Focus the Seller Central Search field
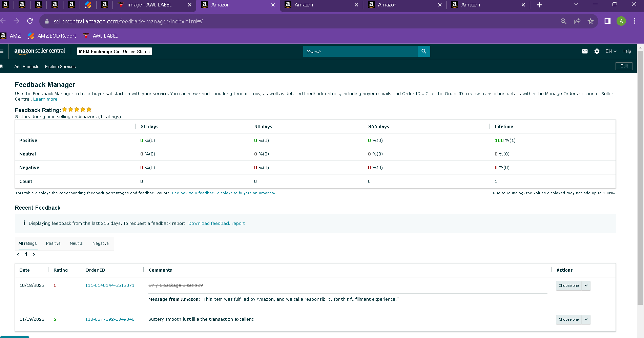 pos(360,51)
